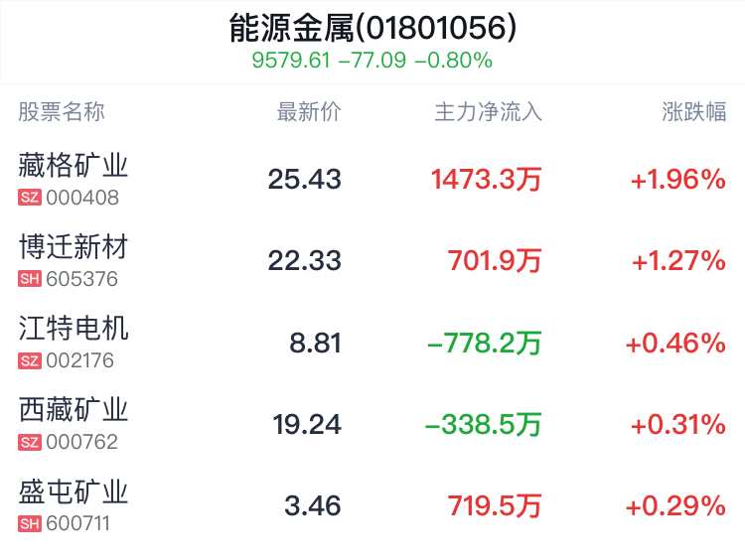
Task: Sort by the 主力净流入 column header
Action: 489,112
